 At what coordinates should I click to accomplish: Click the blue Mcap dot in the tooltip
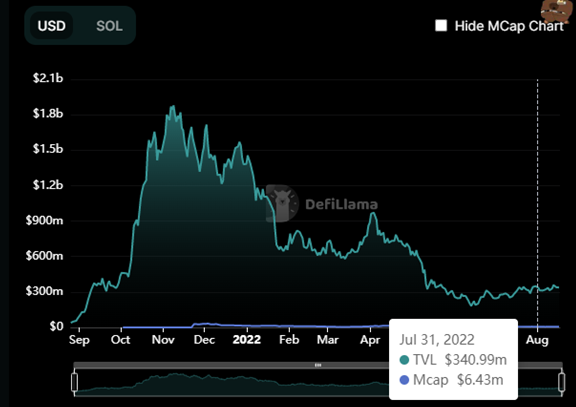pos(404,380)
